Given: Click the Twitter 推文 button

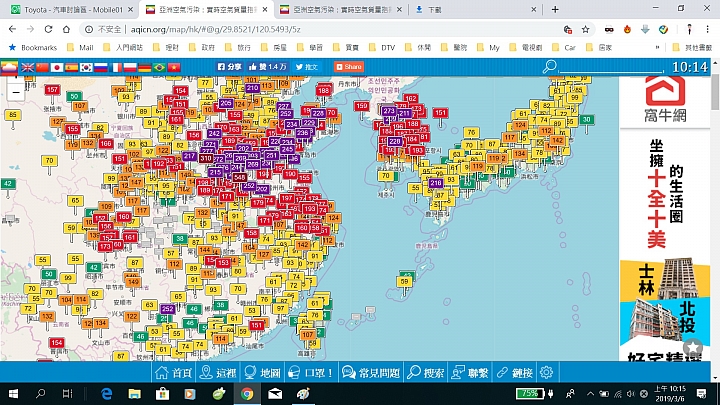Looking at the screenshot, I should [x=306, y=67].
